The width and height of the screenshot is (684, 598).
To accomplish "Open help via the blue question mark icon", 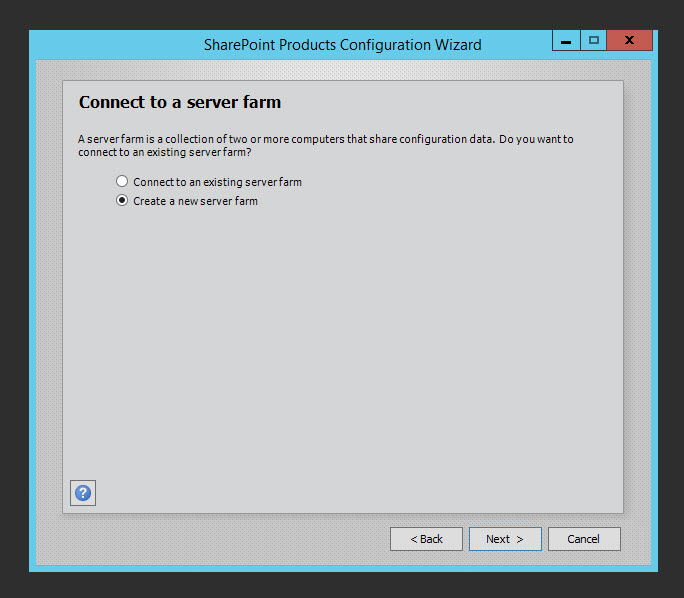I will click(x=83, y=492).
